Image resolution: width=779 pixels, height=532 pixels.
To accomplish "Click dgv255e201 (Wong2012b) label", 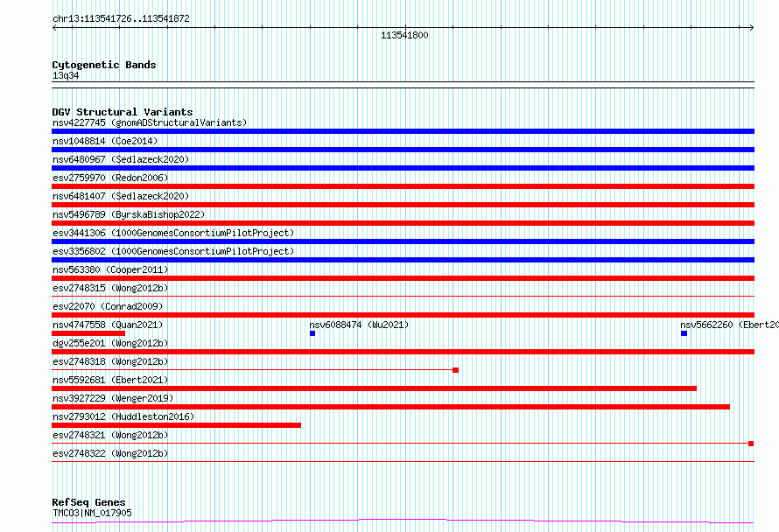I will coord(110,343).
